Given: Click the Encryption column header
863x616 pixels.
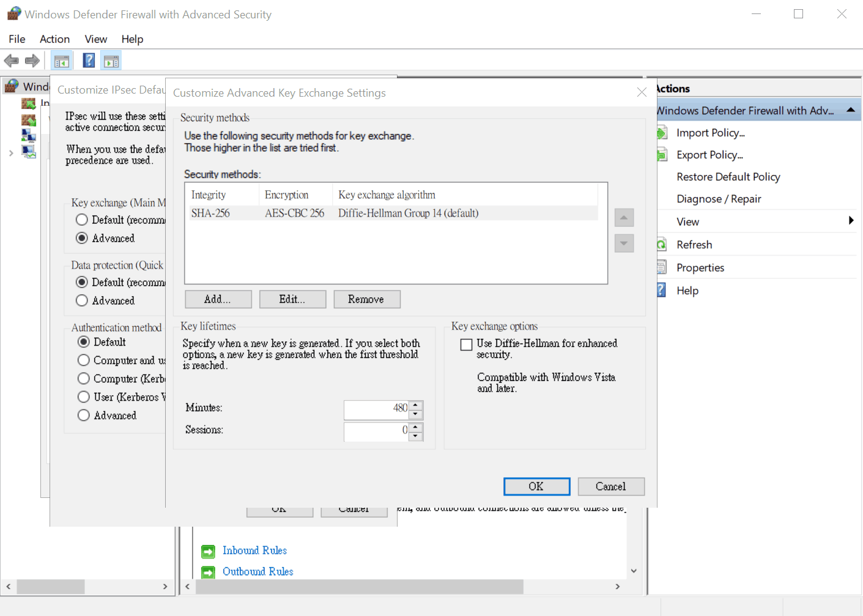Looking at the screenshot, I should click(x=295, y=195).
